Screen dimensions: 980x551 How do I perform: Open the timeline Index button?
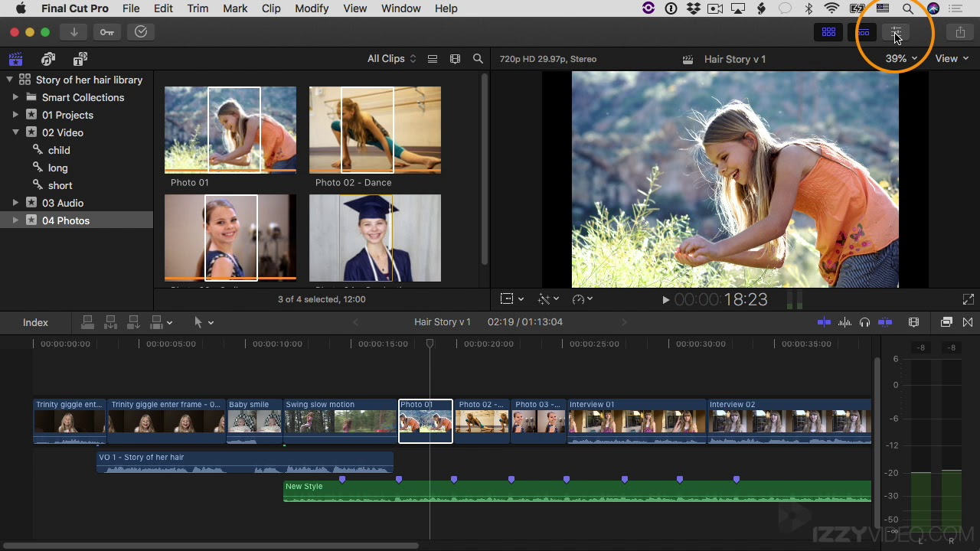pyautogui.click(x=35, y=323)
